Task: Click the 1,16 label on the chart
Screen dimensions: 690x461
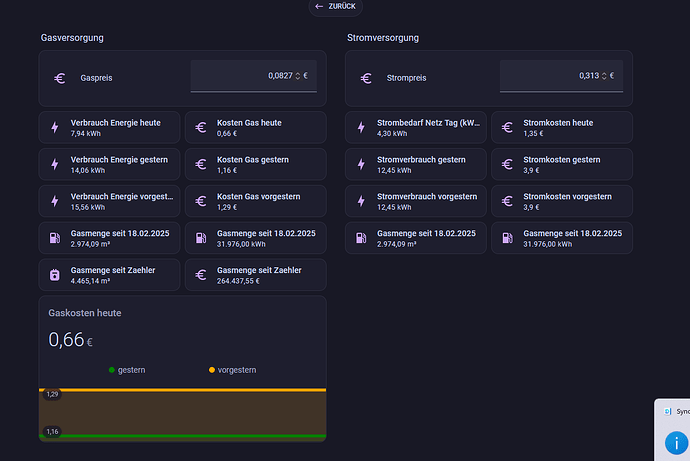Action: (x=52, y=432)
